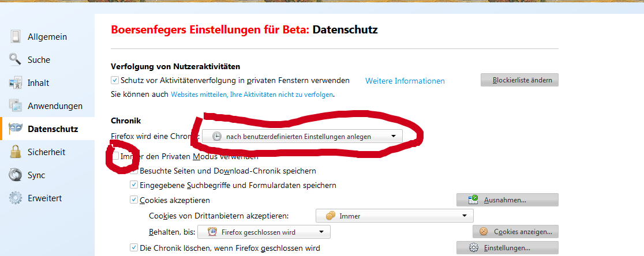Image resolution: width=644 pixels, height=256 pixels.
Task: Open the Erweitert settings category
Action: pos(47,198)
